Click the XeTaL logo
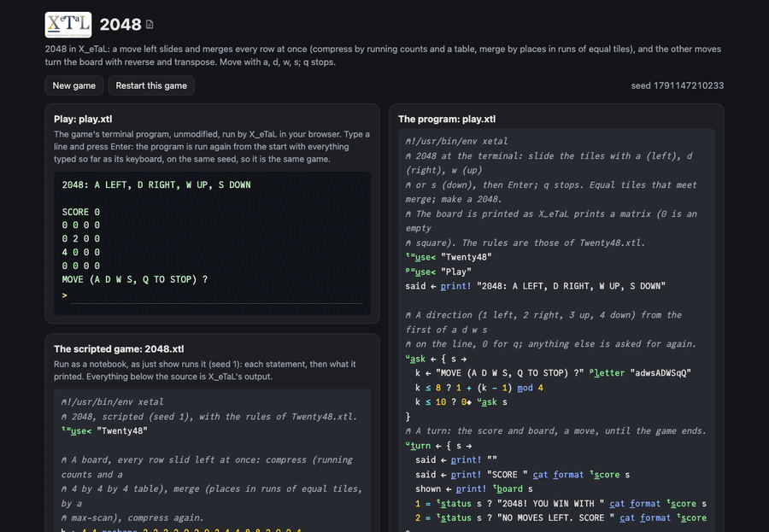 click(x=68, y=25)
